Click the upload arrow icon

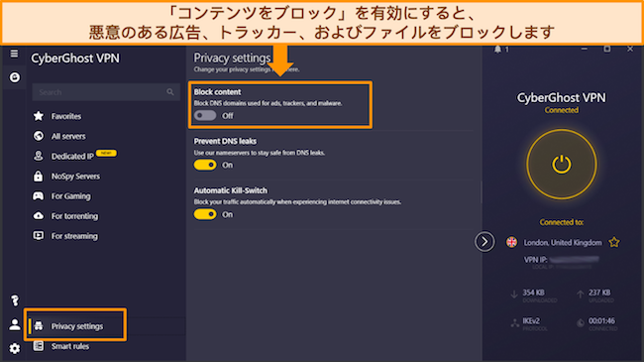pos(580,295)
